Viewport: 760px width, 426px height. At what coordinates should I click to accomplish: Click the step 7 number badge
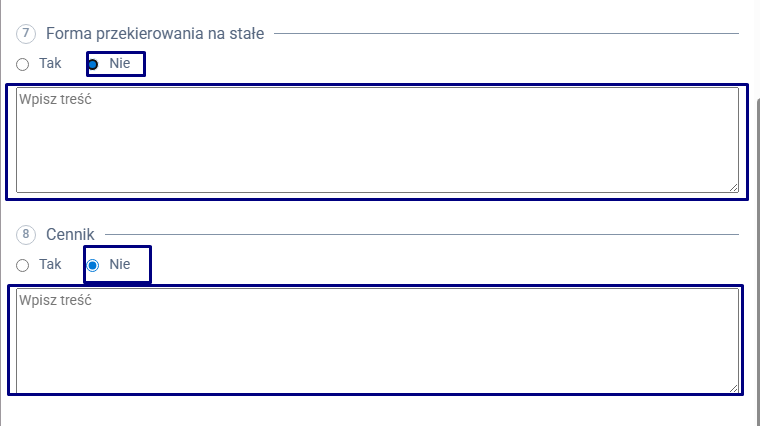coord(26,34)
